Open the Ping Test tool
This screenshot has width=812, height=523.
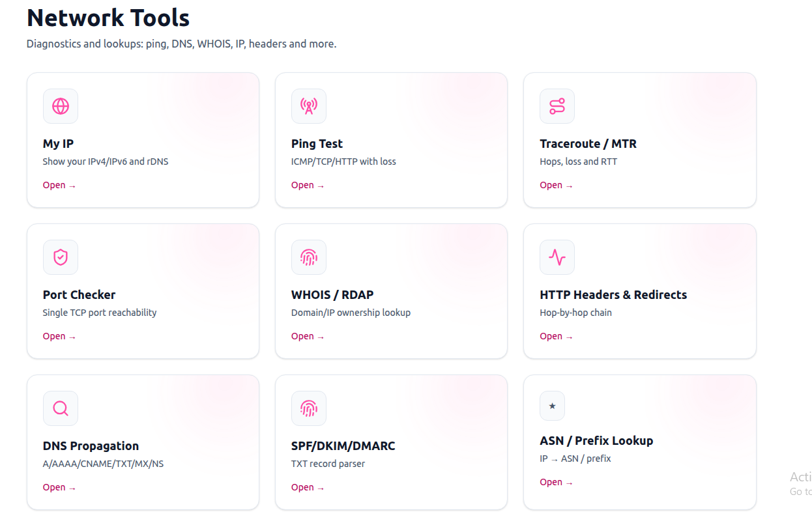click(308, 184)
